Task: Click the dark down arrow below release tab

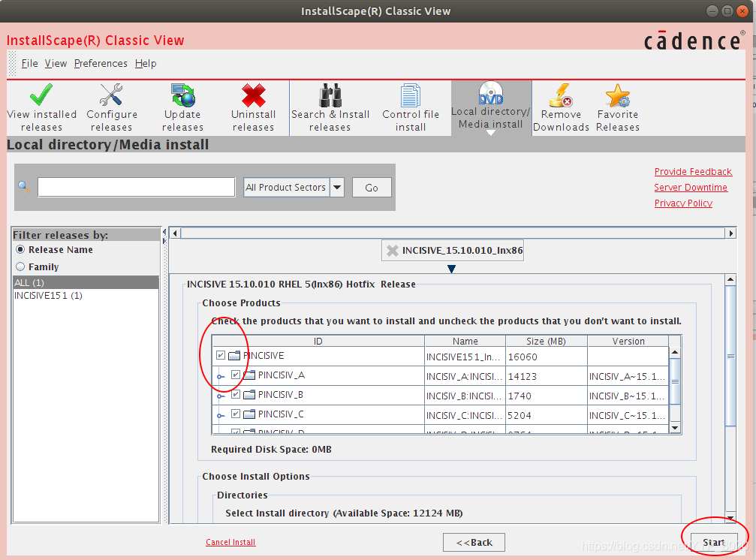Action: point(451,269)
